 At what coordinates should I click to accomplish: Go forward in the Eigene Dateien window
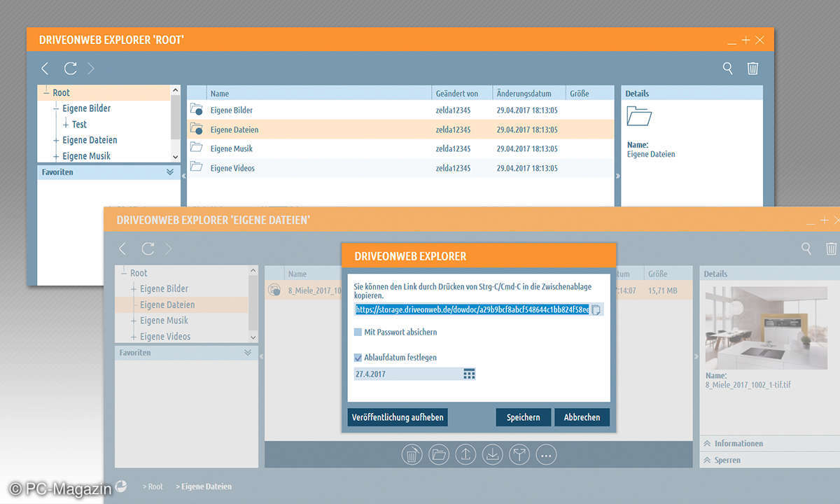pyautogui.click(x=168, y=248)
